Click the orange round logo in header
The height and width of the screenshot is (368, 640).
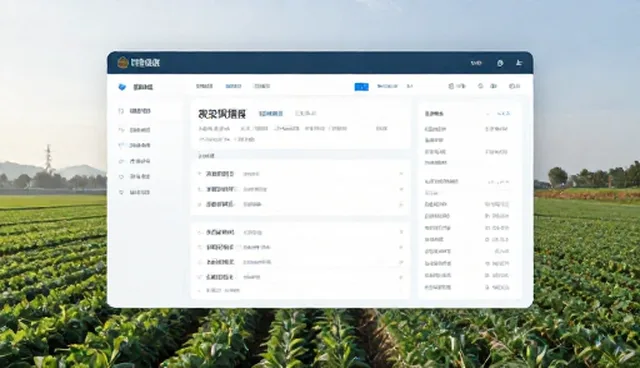coord(123,63)
